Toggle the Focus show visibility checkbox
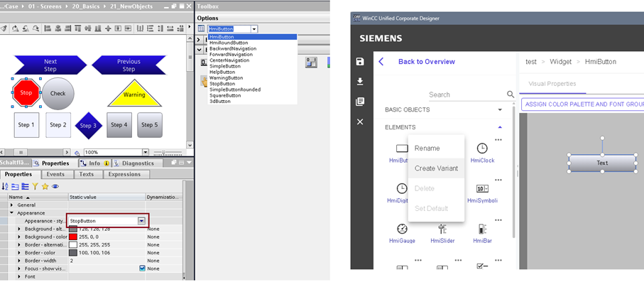This screenshot has height=287, width=644. click(x=143, y=269)
